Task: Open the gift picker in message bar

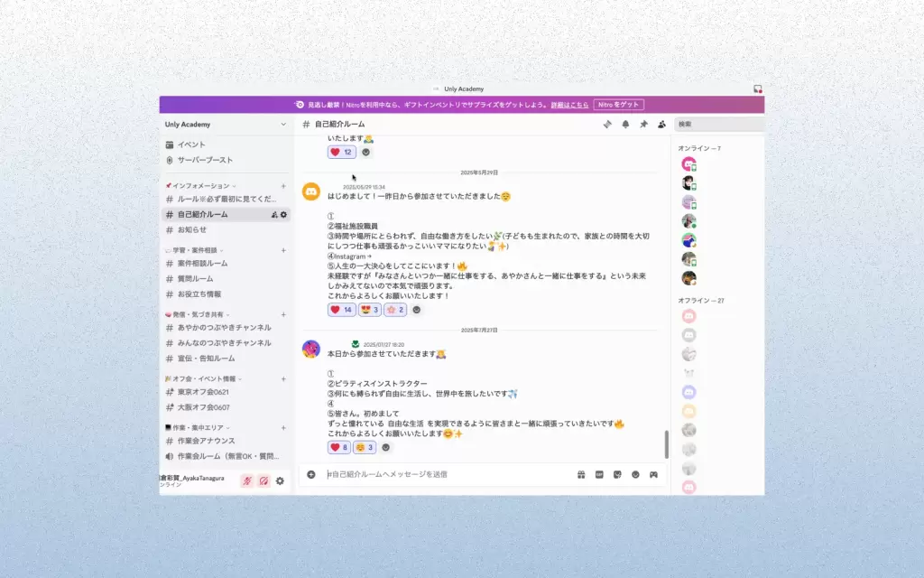Action: [581, 474]
